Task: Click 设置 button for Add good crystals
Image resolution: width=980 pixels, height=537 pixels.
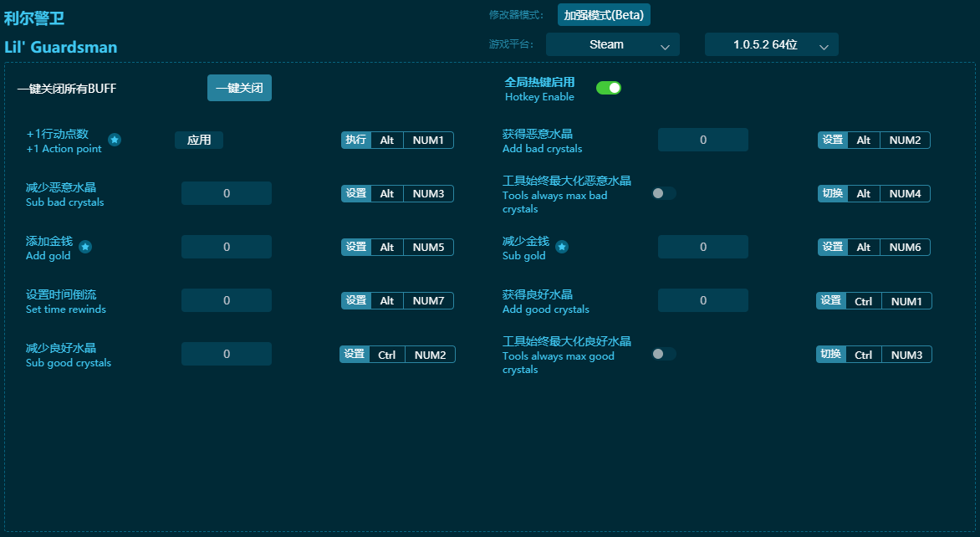Action: [x=830, y=300]
